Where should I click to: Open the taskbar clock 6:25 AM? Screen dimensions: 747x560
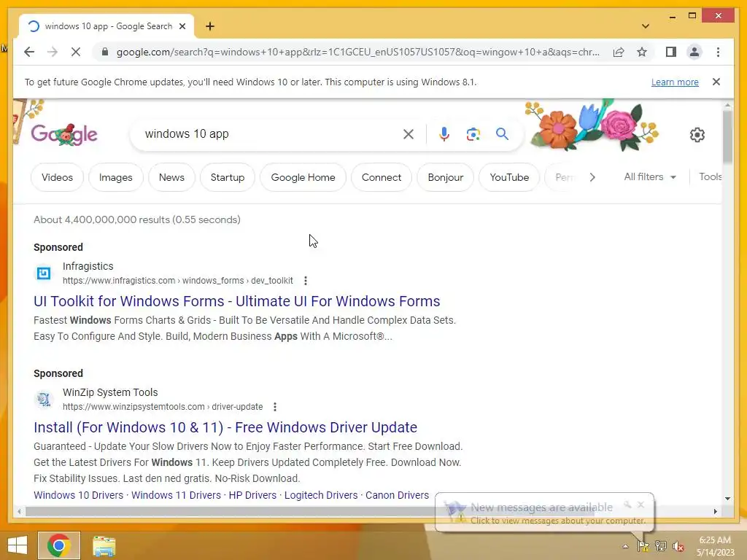[x=715, y=545]
